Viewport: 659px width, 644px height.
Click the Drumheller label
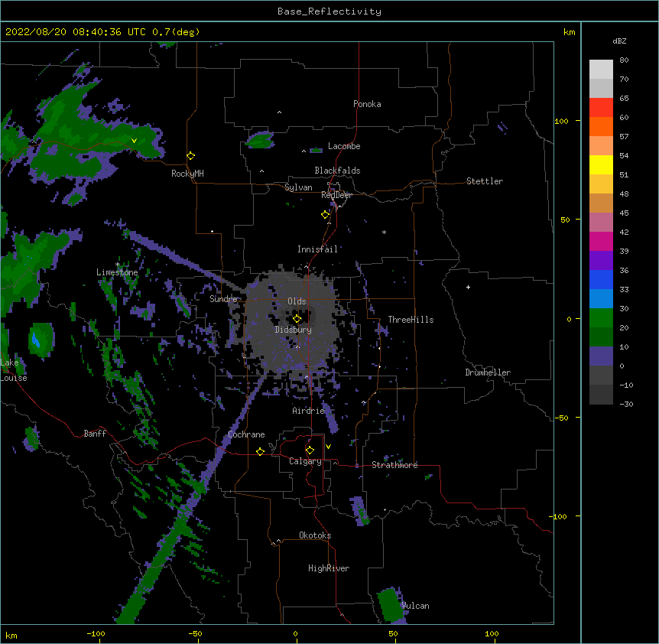(x=488, y=372)
